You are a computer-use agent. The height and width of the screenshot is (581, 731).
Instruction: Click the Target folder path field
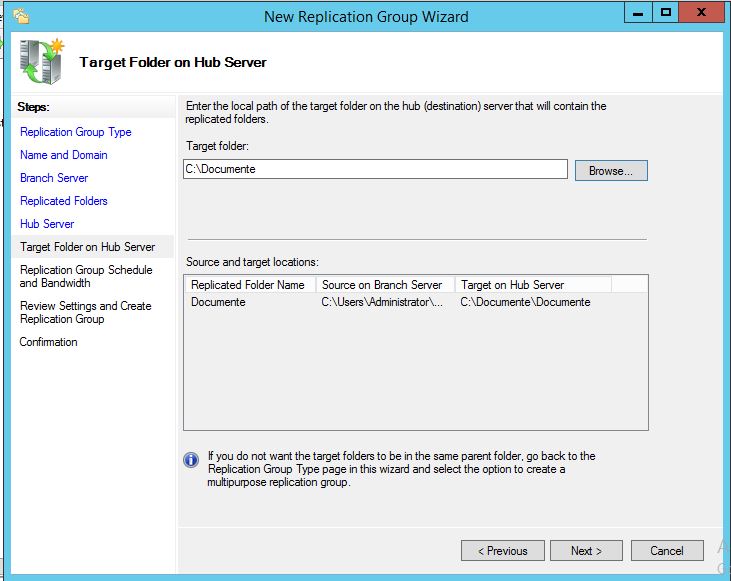coord(375,169)
